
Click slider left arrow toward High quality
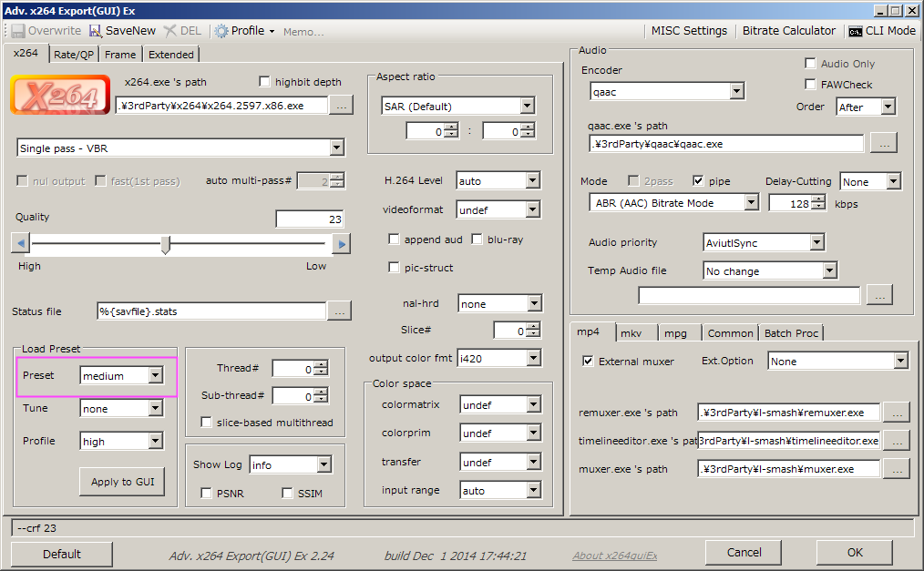pos(21,243)
